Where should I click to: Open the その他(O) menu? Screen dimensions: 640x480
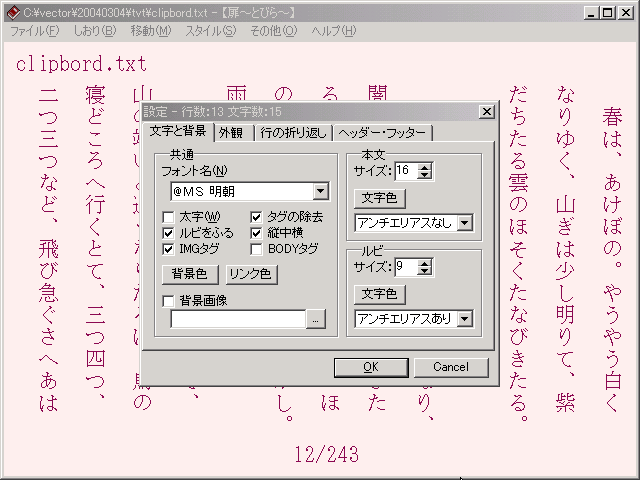click(x=273, y=31)
